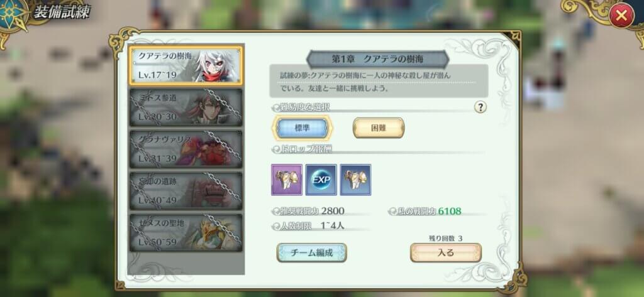This screenshot has width=644, height=297.
Task: Open チーム編成 team formation
Action: [312, 252]
